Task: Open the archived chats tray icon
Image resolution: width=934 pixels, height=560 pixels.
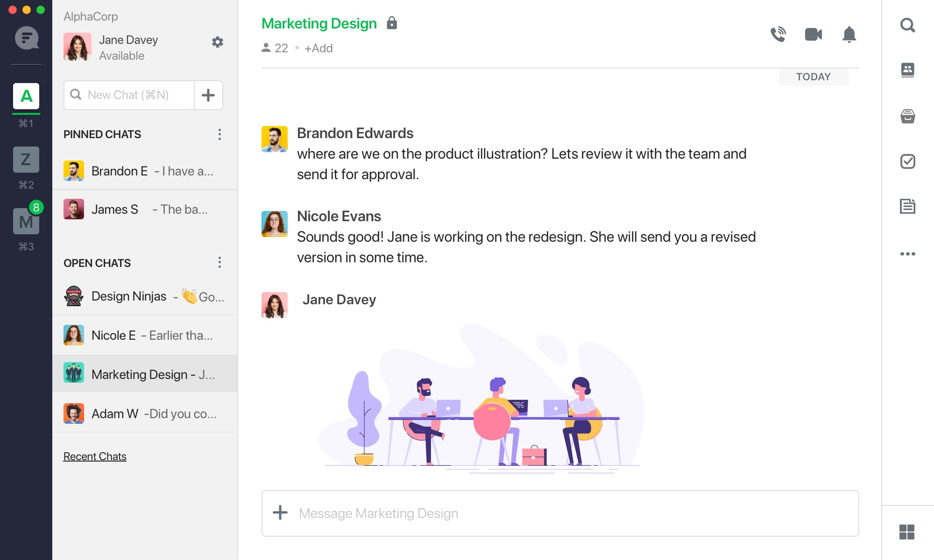Action: tap(907, 116)
